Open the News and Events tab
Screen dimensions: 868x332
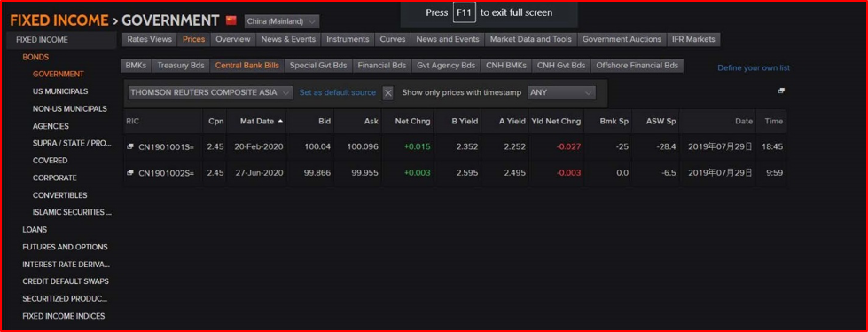(x=448, y=39)
